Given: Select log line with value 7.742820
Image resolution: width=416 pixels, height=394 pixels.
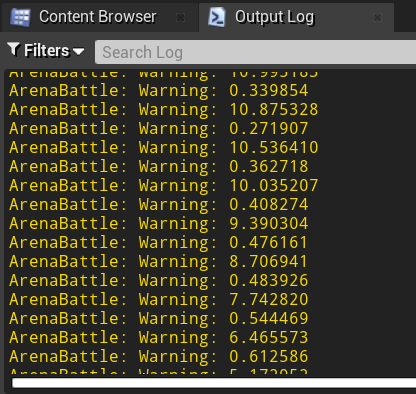Looking at the screenshot, I should (159, 299).
